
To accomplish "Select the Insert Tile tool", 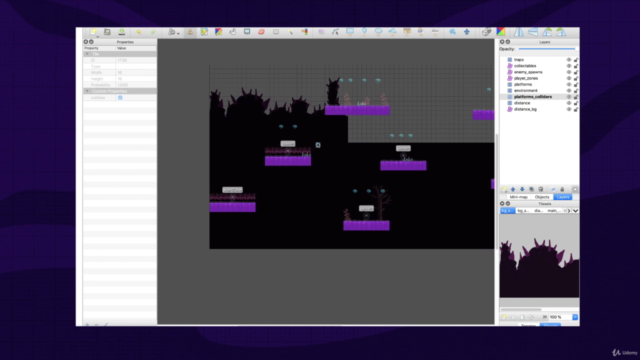I will tap(407, 32).
